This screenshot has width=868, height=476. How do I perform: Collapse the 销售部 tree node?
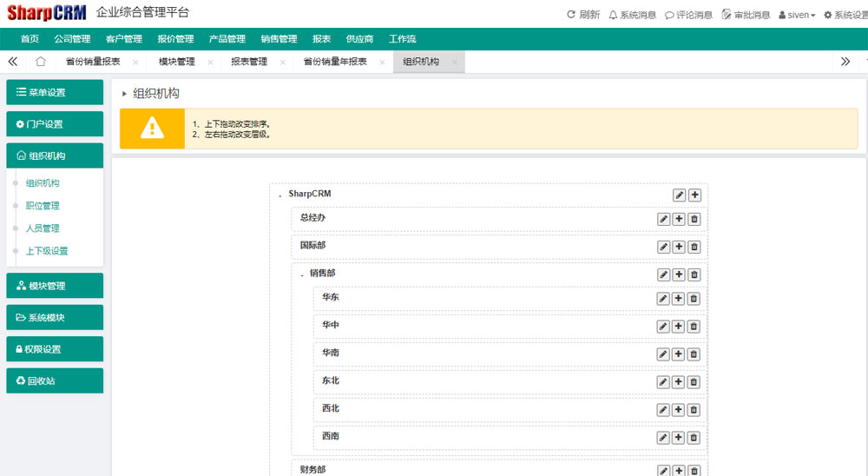point(301,274)
